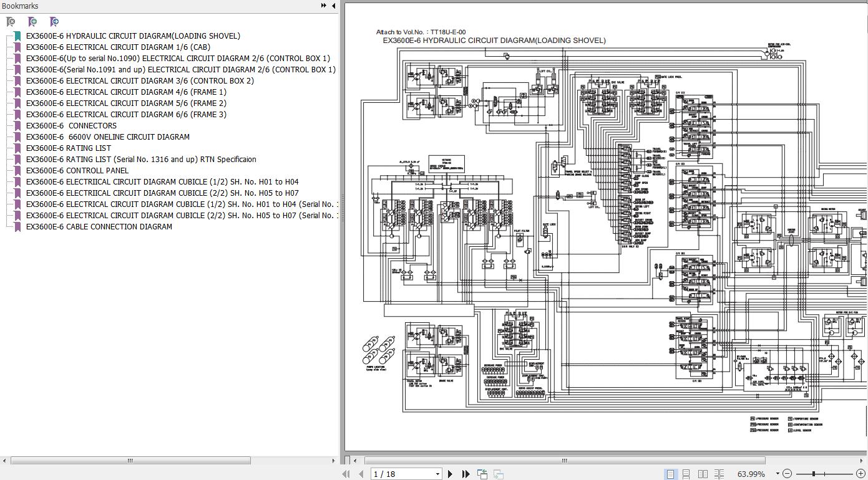Click the add new bookmark icon

[32, 22]
